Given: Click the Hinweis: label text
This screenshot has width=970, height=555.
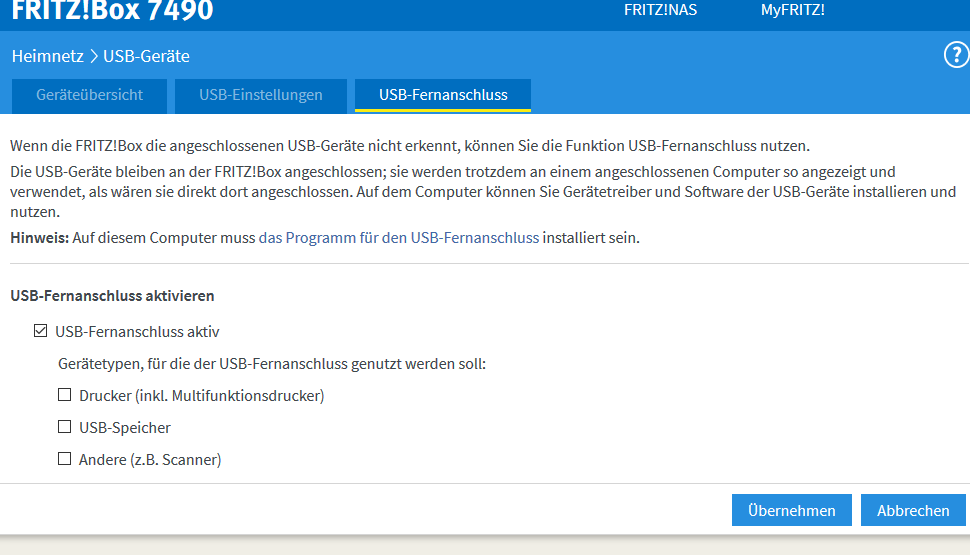Looking at the screenshot, I should coord(40,238).
